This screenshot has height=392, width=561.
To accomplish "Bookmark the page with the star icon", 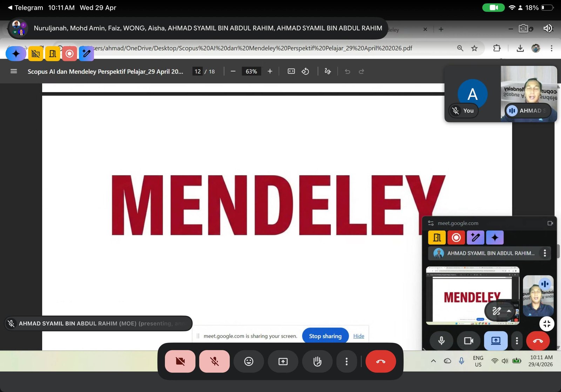I will pyautogui.click(x=474, y=48).
